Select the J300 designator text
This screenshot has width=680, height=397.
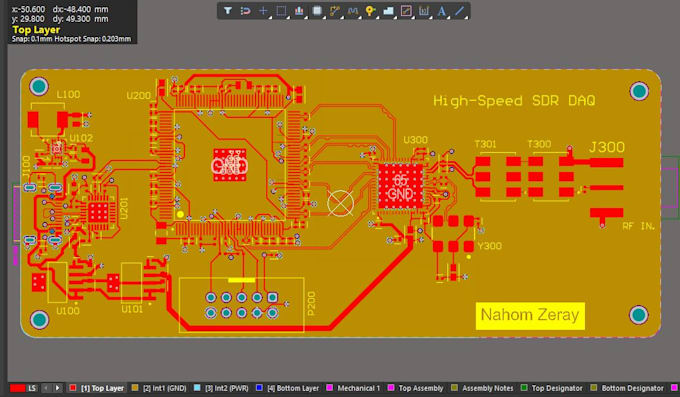tap(607, 148)
